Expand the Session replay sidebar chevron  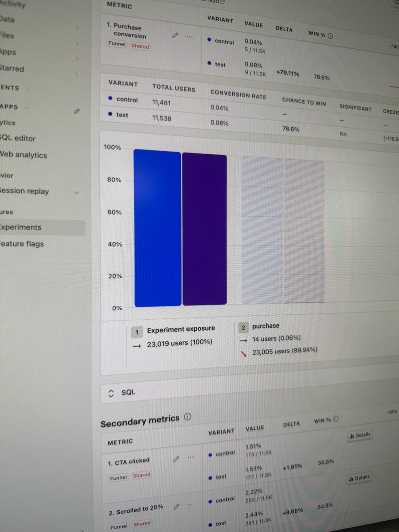coord(76,193)
